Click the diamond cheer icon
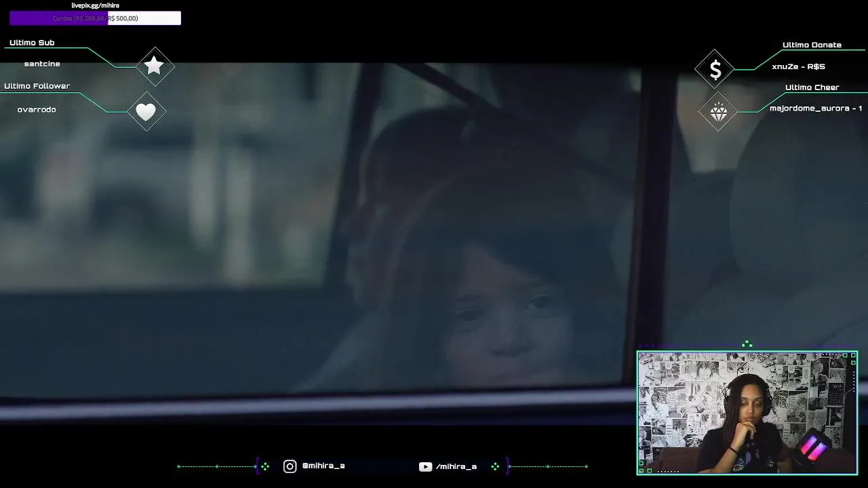The image size is (868, 488). click(718, 113)
